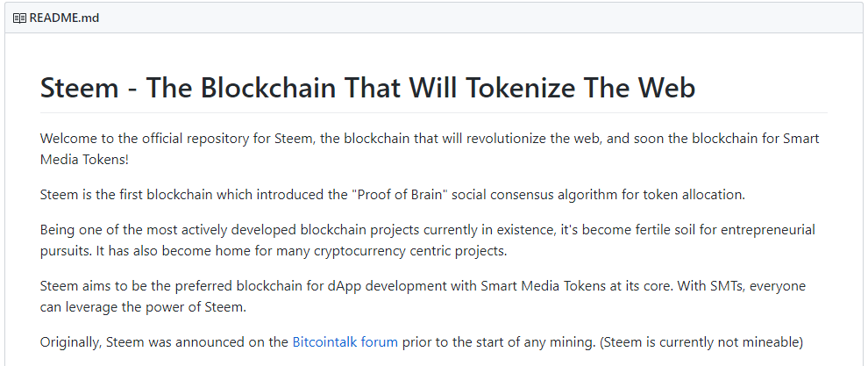Screen dimensions: 868x366
Task: Click the "Steem is the first blockchain" sentence
Action: click(393, 195)
